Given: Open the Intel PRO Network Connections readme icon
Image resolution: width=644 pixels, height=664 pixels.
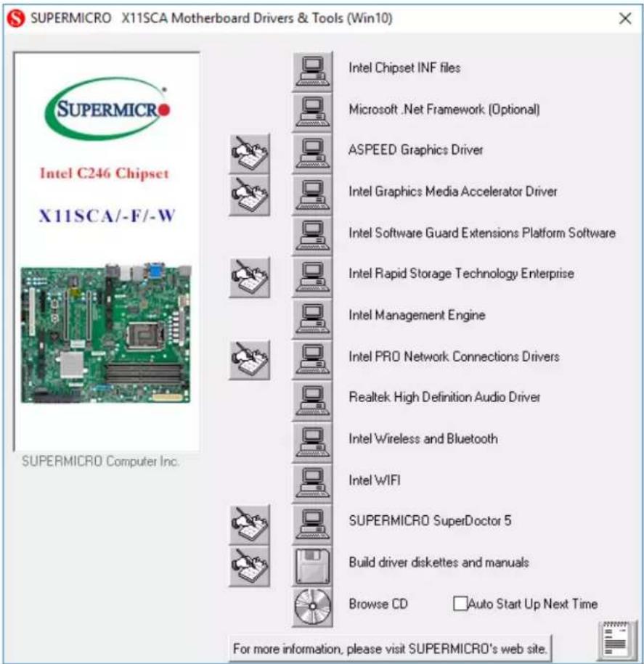Looking at the screenshot, I should tap(250, 359).
